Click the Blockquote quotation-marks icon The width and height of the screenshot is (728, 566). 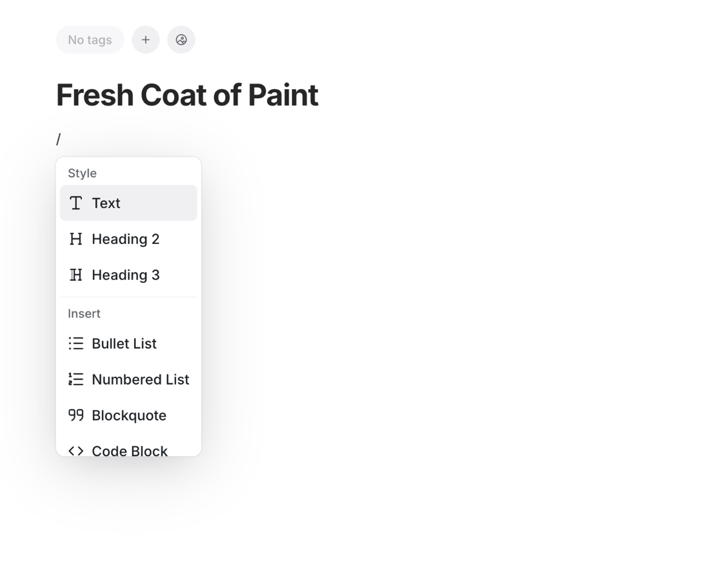click(76, 415)
